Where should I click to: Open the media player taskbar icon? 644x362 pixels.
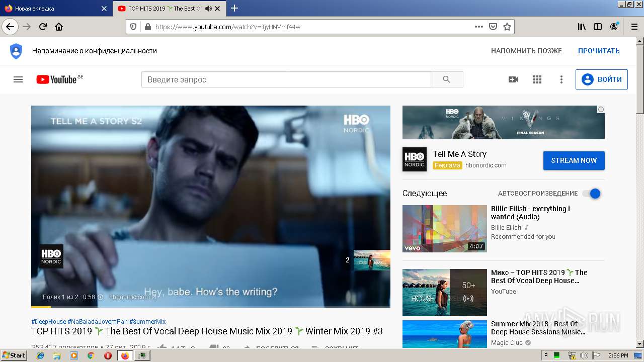click(x=74, y=355)
